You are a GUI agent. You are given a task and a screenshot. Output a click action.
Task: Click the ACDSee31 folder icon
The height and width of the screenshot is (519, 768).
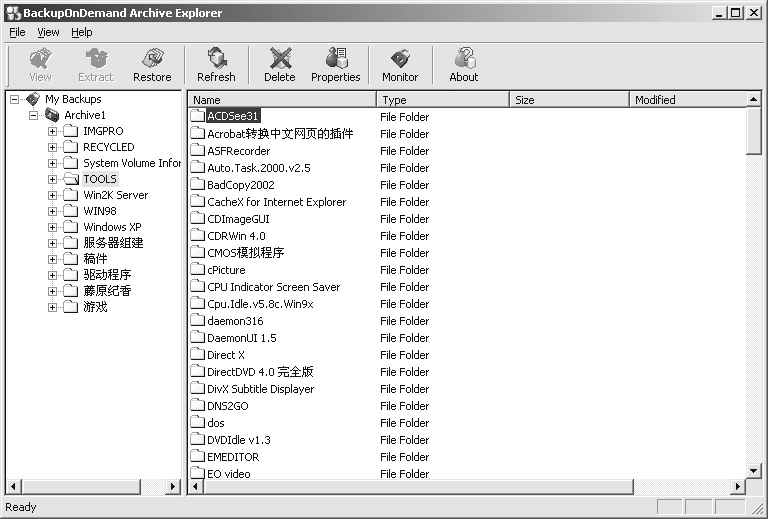[197, 116]
